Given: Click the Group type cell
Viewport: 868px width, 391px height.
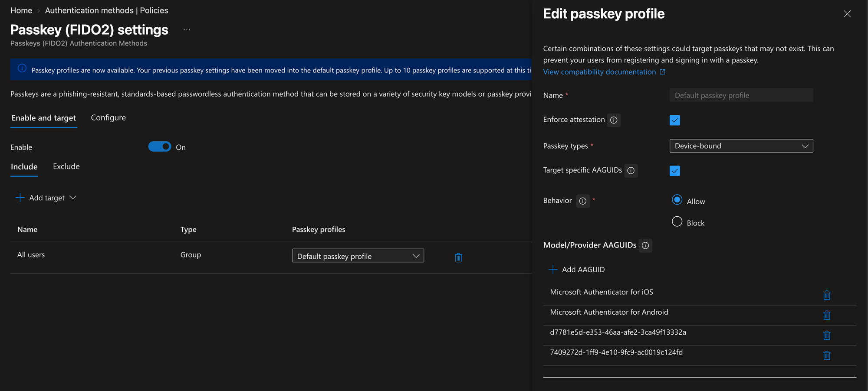Looking at the screenshot, I should tap(191, 255).
